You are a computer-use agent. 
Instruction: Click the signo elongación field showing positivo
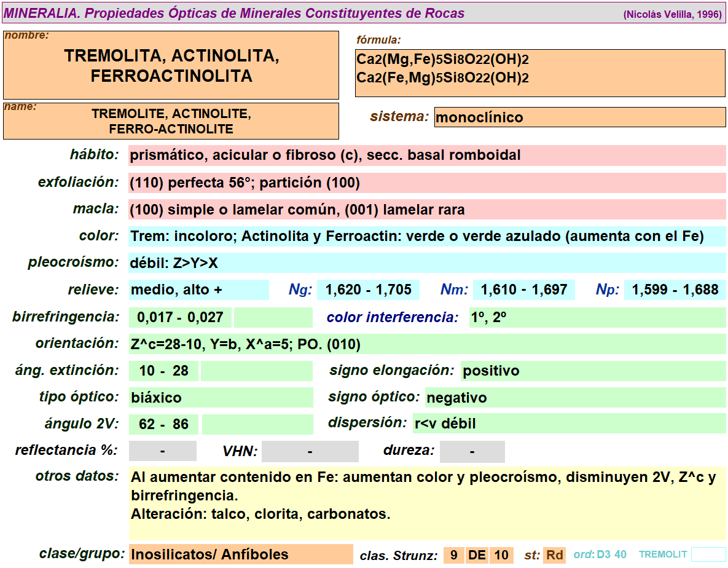[x=592, y=371]
